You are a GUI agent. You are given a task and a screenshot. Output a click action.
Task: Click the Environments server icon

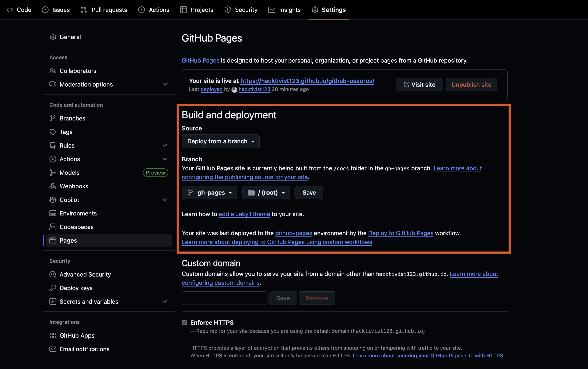pos(53,213)
